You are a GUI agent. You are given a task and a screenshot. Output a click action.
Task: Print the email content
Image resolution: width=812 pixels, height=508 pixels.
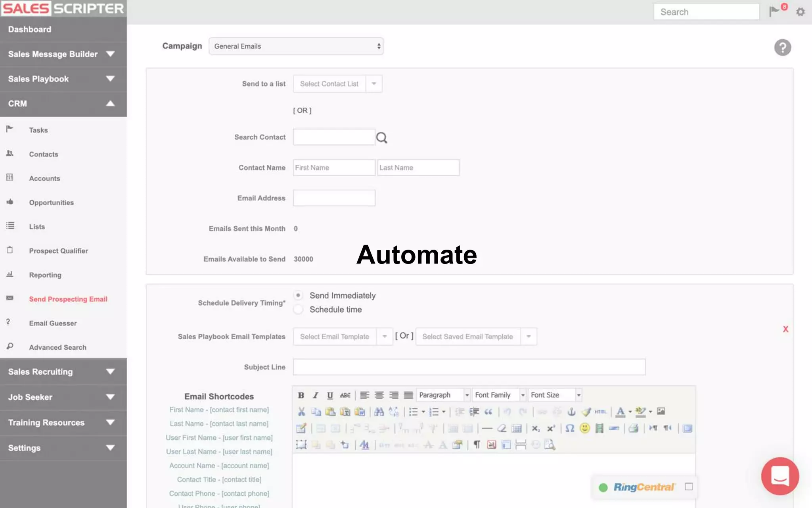click(x=633, y=428)
